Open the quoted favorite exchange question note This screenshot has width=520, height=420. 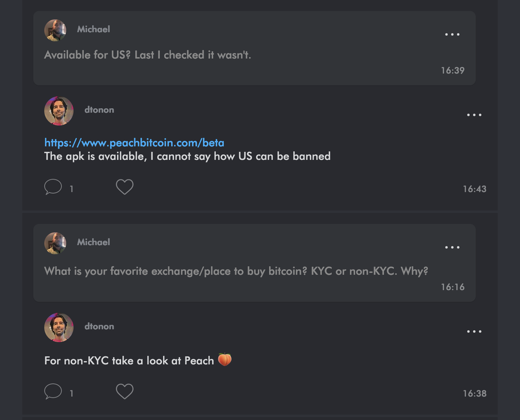click(x=236, y=271)
